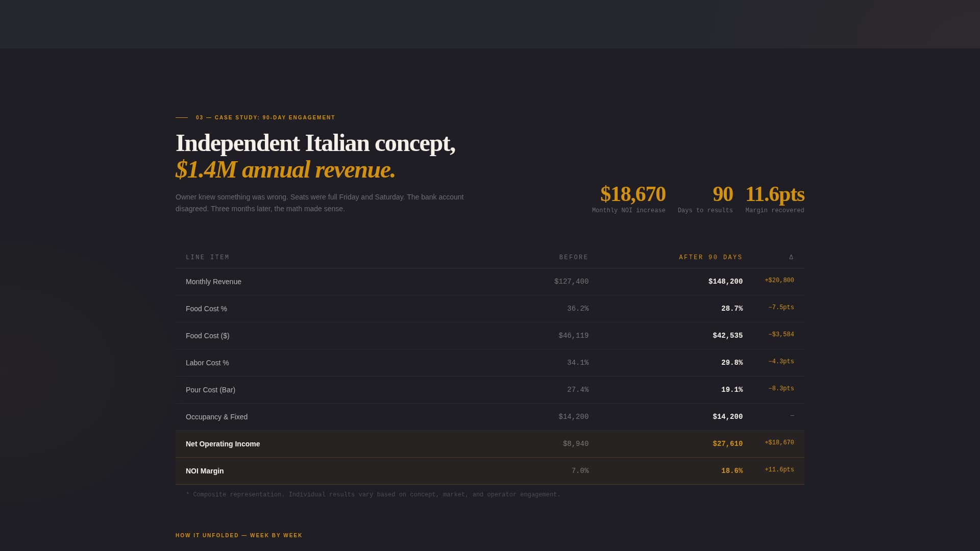Click the Labor Cost % row label
This screenshot has height=551, width=980.
pyautogui.click(x=207, y=363)
